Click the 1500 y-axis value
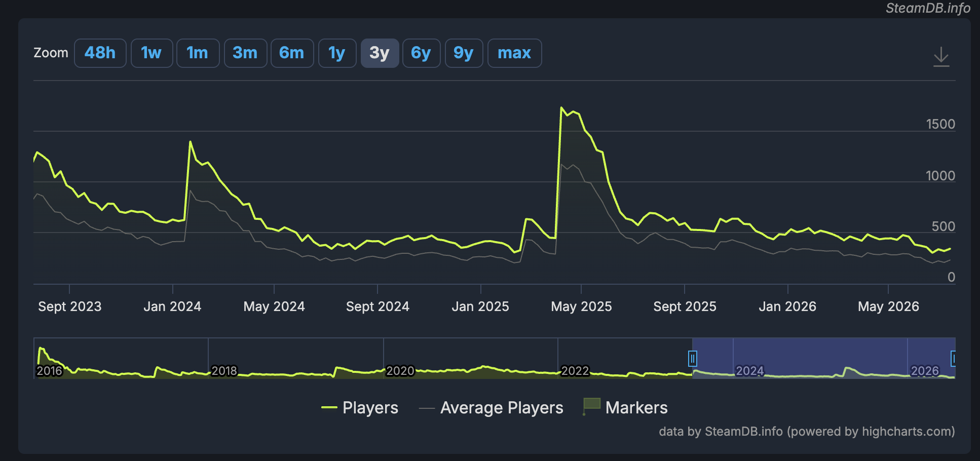The width and height of the screenshot is (980, 461). pyautogui.click(x=940, y=124)
